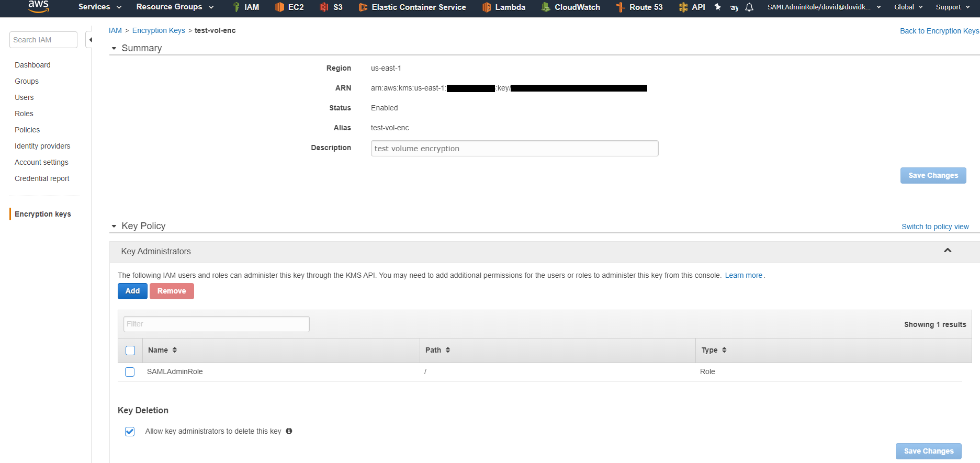This screenshot has height=463, width=980.
Task: Switch to policy view
Action: click(935, 227)
